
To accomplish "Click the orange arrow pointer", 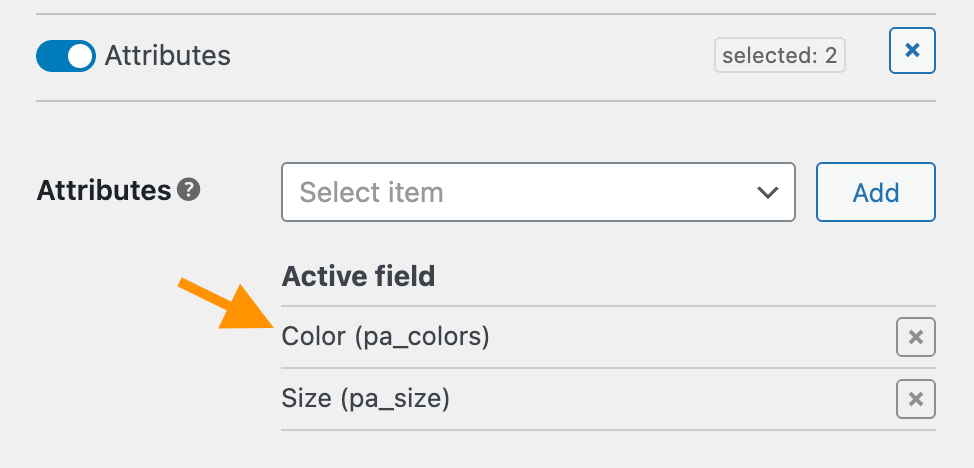I will 228,308.
